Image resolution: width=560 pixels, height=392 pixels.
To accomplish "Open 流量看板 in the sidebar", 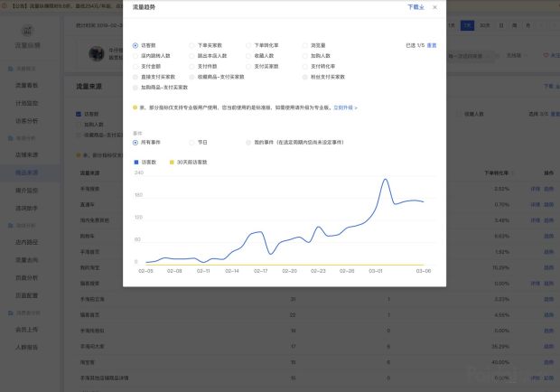I will pos(27,85).
